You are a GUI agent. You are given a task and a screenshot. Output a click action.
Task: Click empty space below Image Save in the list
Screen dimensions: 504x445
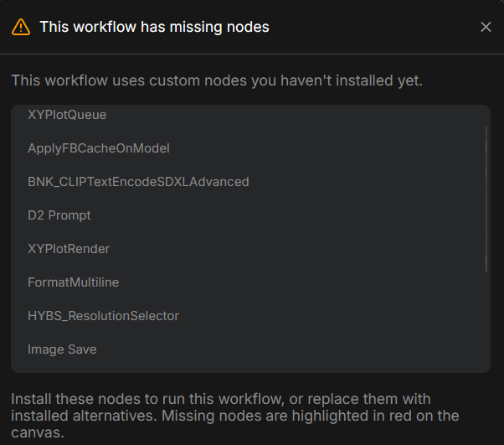[x=251, y=365]
